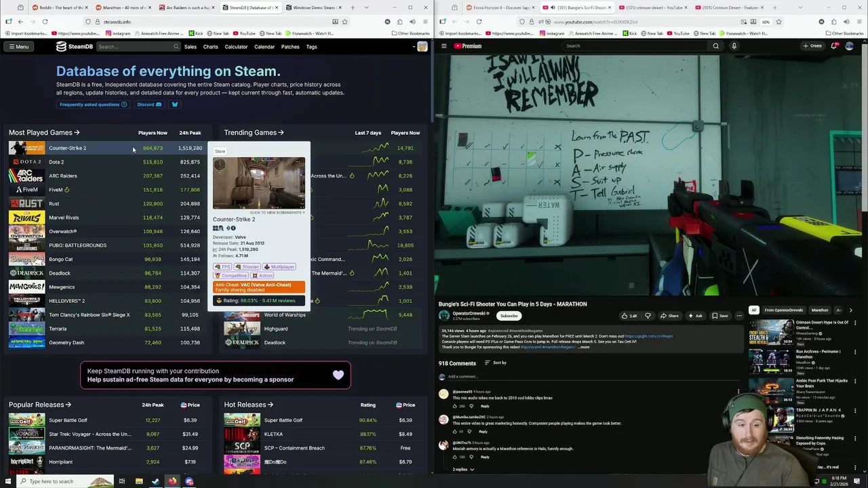Image resolution: width=868 pixels, height=488 pixels.
Task: Open YouTube notifications bell
Action: [x=833, y=46]
